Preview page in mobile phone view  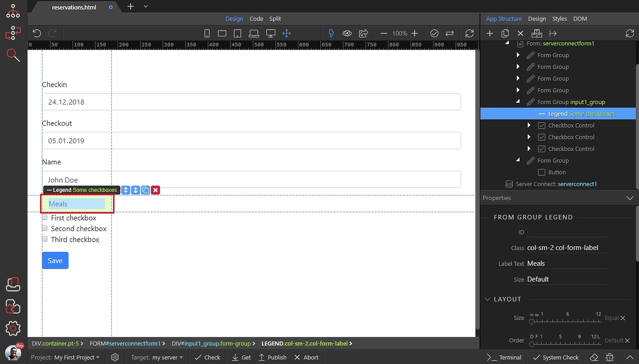click(x=207, y=33)
